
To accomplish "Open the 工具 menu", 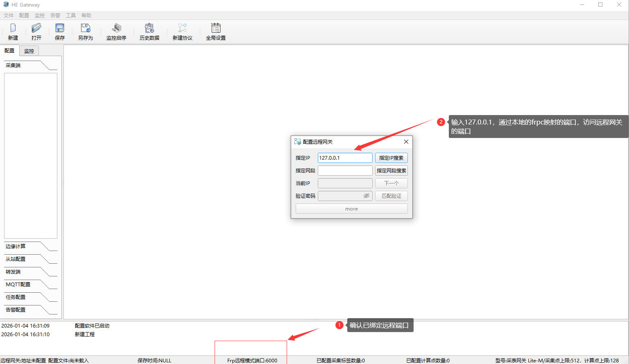I will tap(71, 16).
